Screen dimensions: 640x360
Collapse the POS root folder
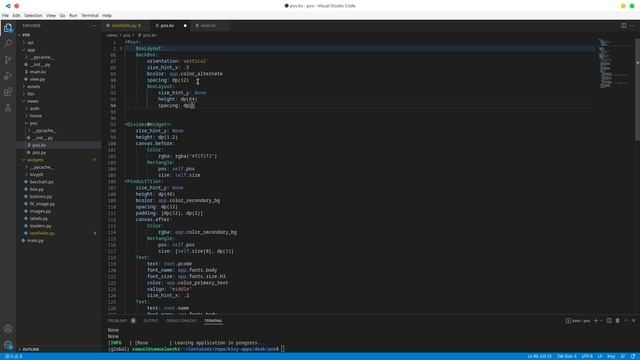pyautogui.click(x=19, y=35)
